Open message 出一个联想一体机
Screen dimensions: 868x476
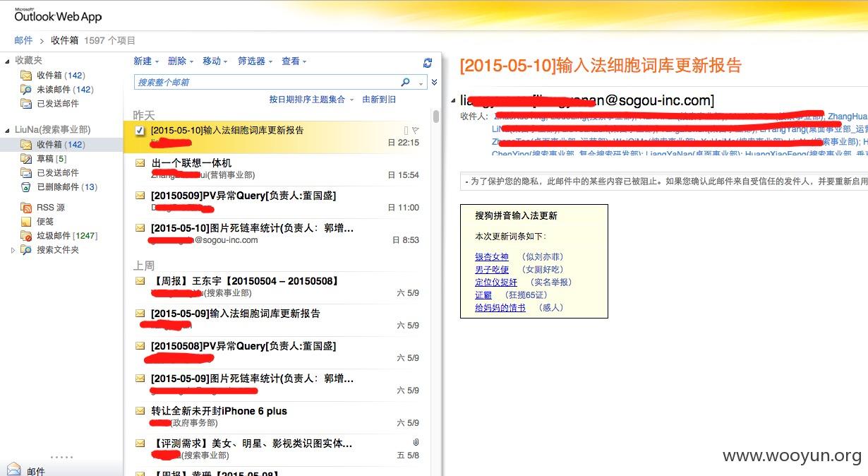(x=277, y=168)
